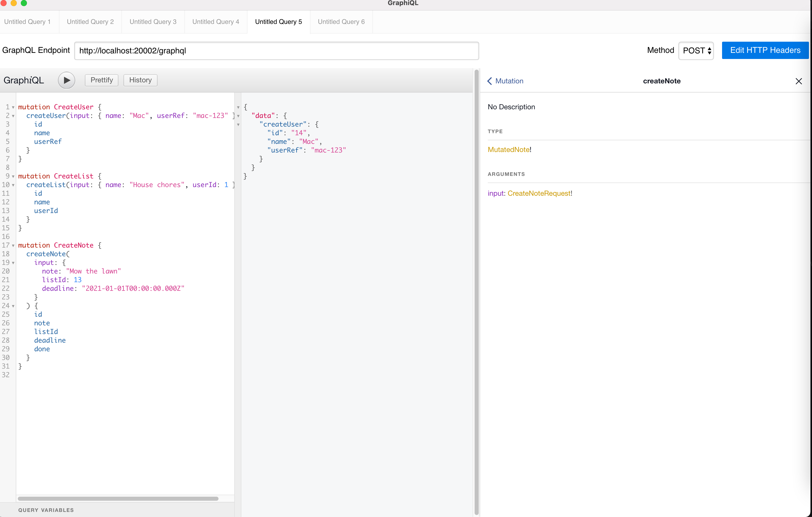This screenshot has height=517, width=812.
Task: Open the POST method dropdown
Action: pyautogui.click(x=696, y=51)
